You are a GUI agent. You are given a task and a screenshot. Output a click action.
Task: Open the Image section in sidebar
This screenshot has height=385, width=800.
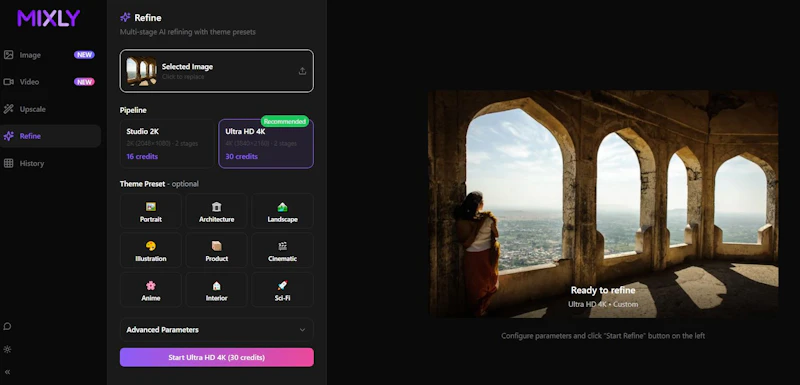pos(49,55)
